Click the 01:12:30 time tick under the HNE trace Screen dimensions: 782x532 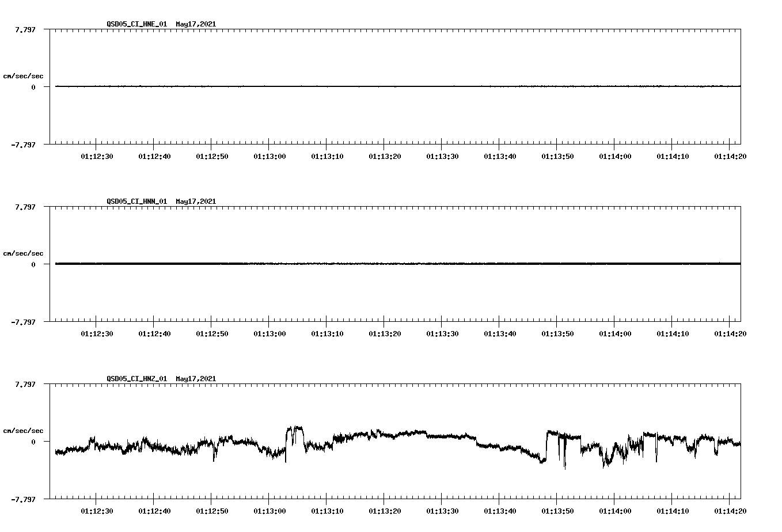pos(96,155)
